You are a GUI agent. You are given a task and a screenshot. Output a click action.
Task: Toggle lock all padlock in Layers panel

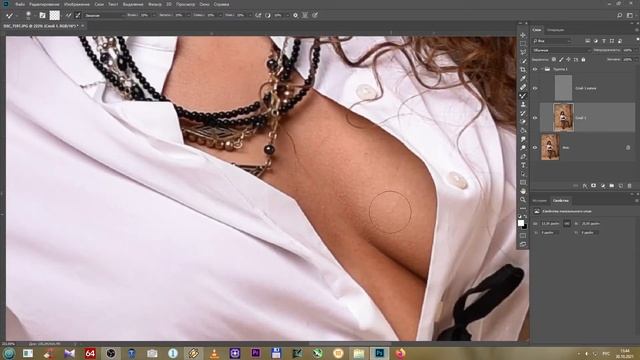pos(583,60)
